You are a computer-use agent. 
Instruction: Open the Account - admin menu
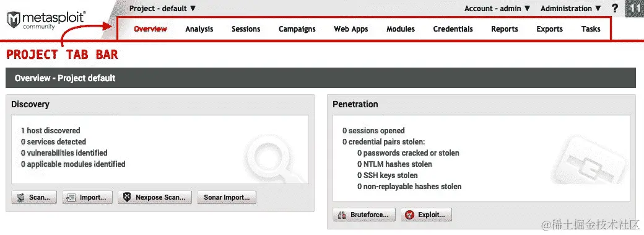(497, 8)
